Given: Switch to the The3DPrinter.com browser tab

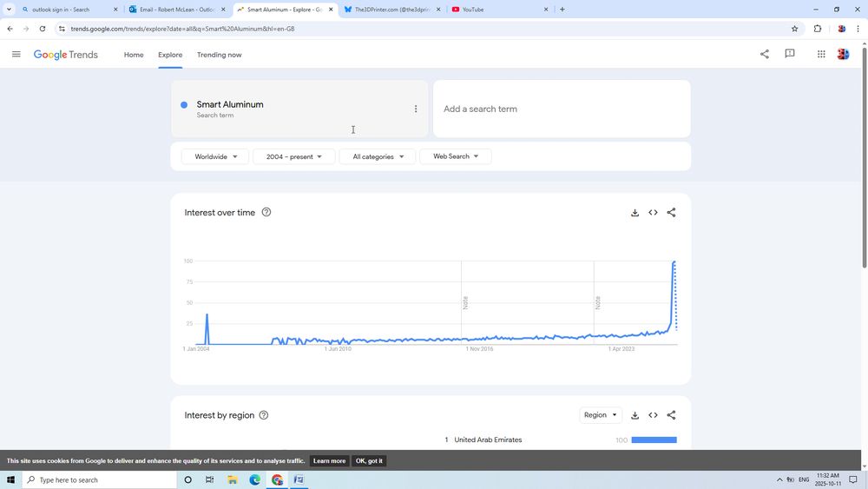Looking at the screenshot, I should pos(392,10).
